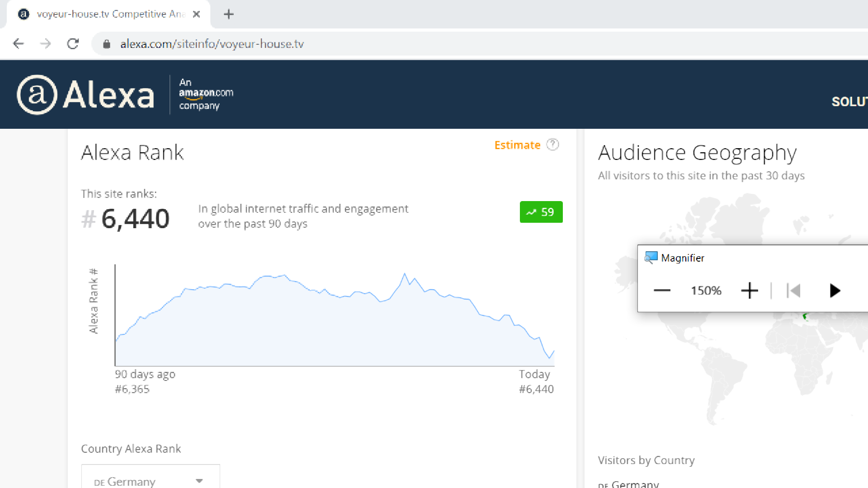Click the Estimate help question mark icon

[552, 145]
